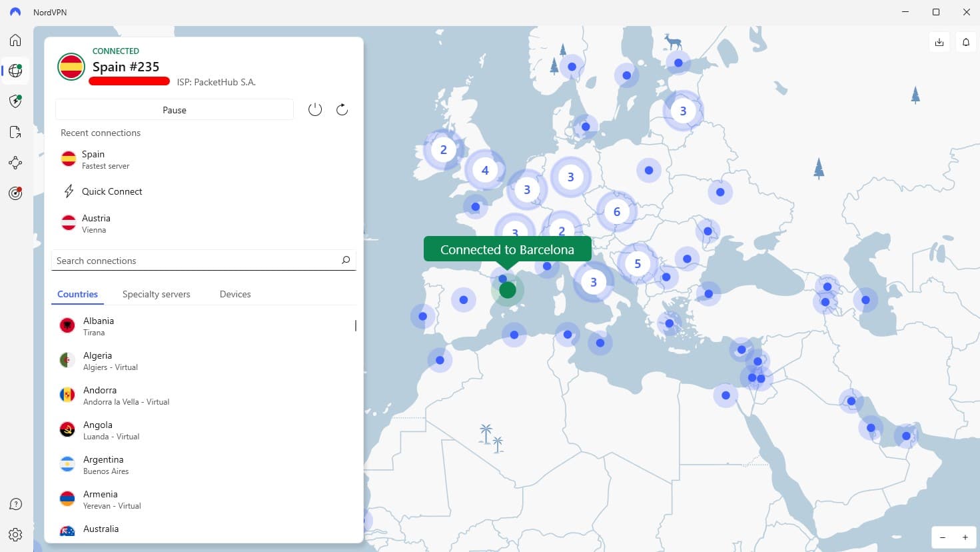This screenshot has height=552, width=980.
Task: Click map cluster marker labeled 5
Action: click(x=638, y=264)
